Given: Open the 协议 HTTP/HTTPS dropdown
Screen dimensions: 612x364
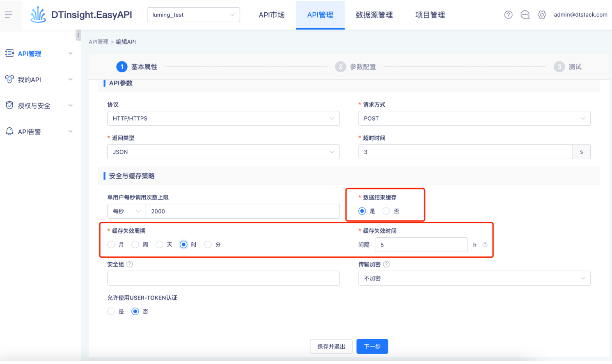Looking at the screenshot, I should [223, 118].
